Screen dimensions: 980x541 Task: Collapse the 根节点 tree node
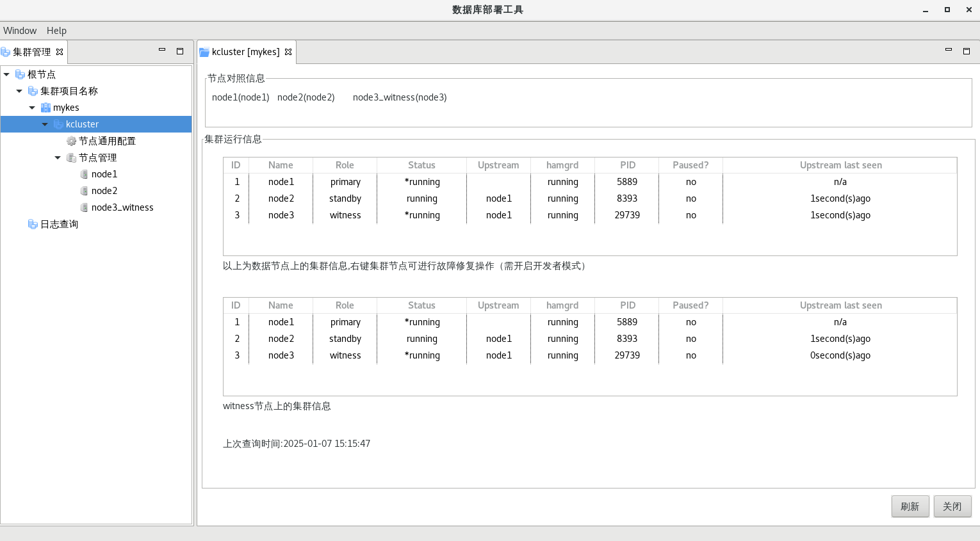(x=6, y=74)
